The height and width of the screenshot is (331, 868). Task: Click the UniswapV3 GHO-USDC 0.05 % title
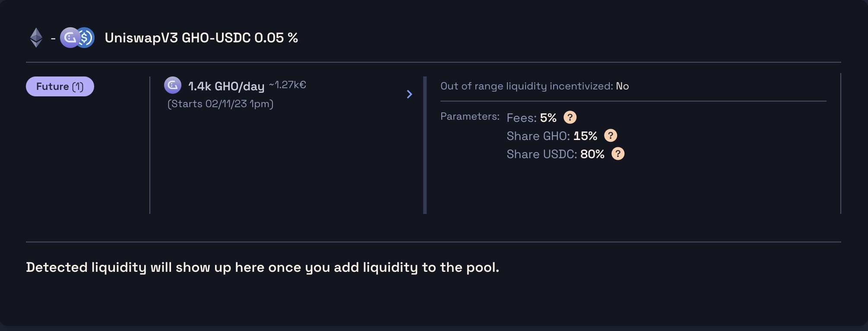pos(201,38)
